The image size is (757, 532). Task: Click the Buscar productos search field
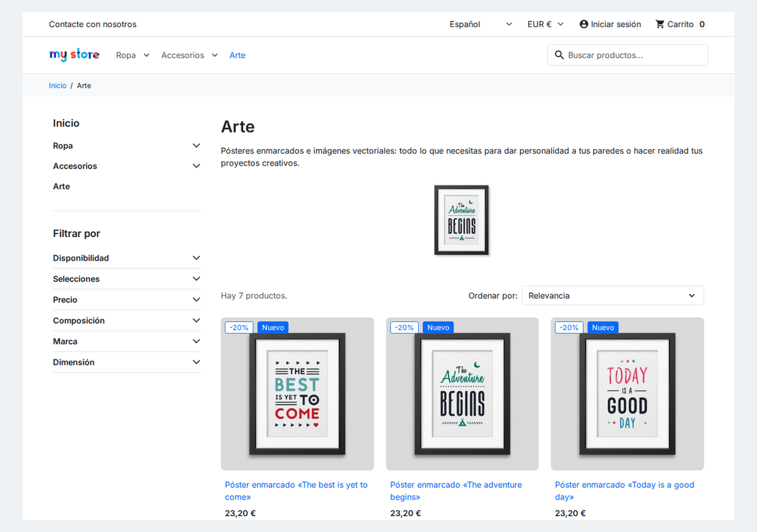pos(628,55)
